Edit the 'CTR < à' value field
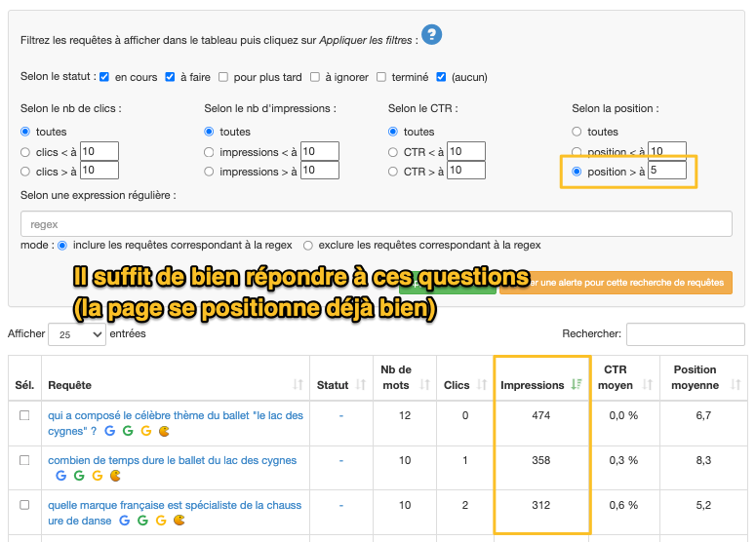 click(465, 151)
